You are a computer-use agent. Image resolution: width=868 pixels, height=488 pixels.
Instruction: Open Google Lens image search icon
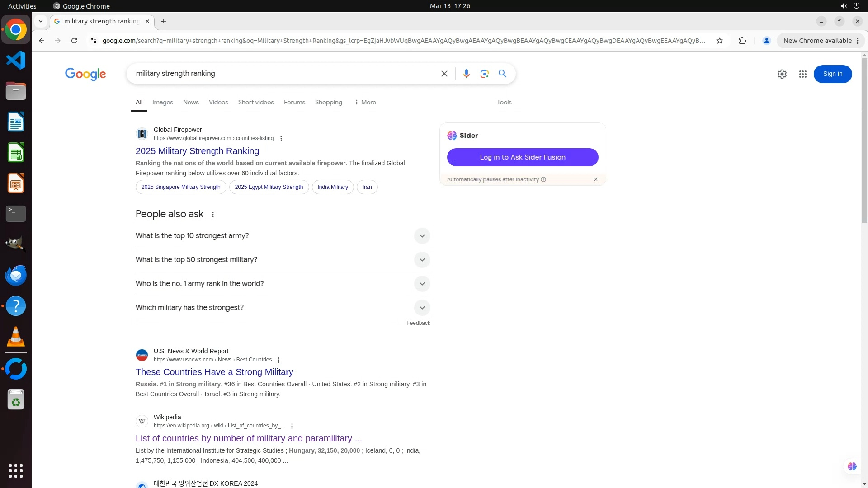click(x=484, y=74)
